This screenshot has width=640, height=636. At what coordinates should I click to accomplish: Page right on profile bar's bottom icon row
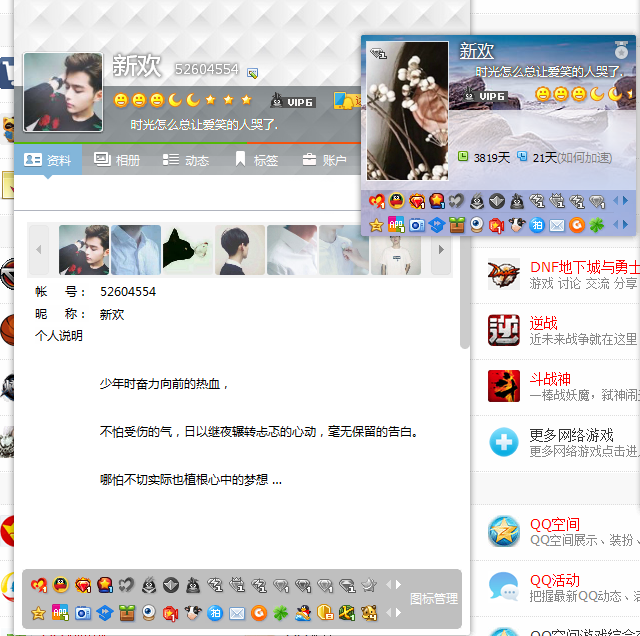tap(398, 612)
